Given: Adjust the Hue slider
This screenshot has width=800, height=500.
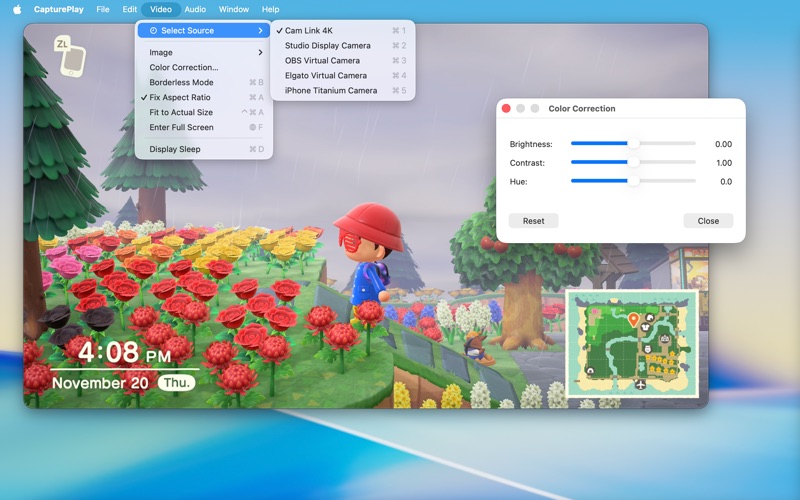Looking at the screenshot, I should 633,181.
